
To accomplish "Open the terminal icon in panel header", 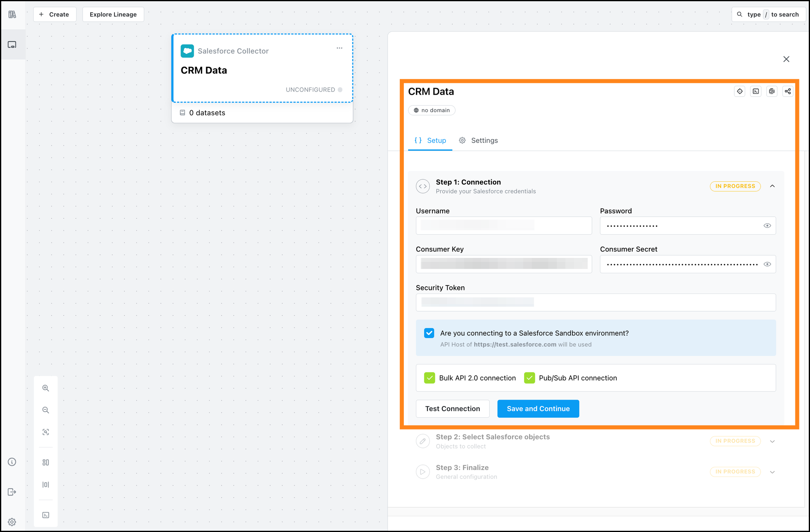I will (x=756, y=92).
